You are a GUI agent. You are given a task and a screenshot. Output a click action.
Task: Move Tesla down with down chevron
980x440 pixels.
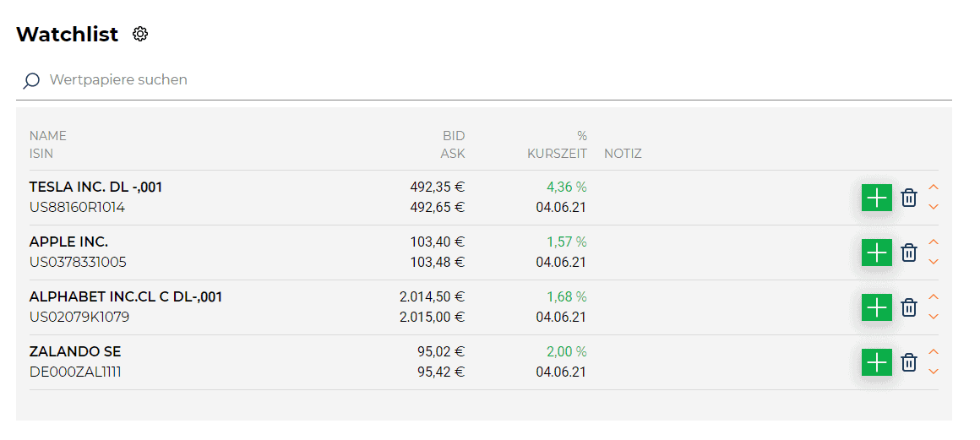[934, 207]
